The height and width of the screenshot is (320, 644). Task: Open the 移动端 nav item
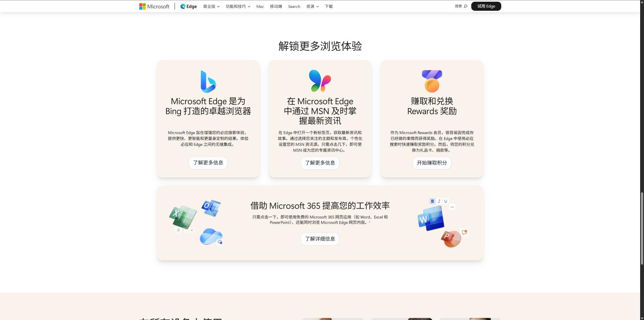[x=276, y=6]
